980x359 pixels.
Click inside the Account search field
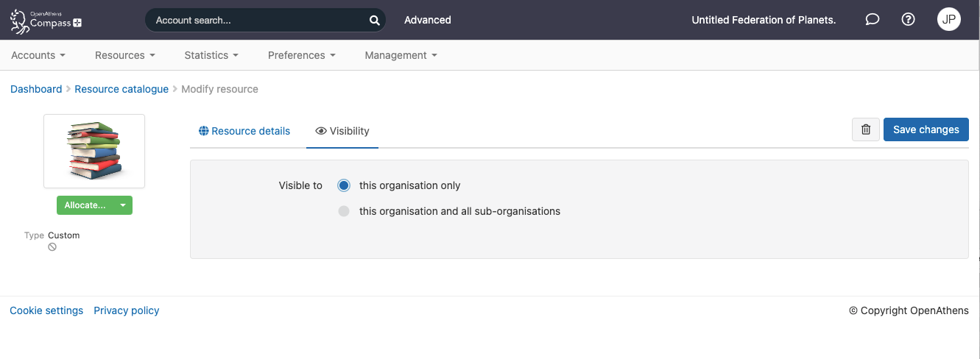(x=258, y=21)
